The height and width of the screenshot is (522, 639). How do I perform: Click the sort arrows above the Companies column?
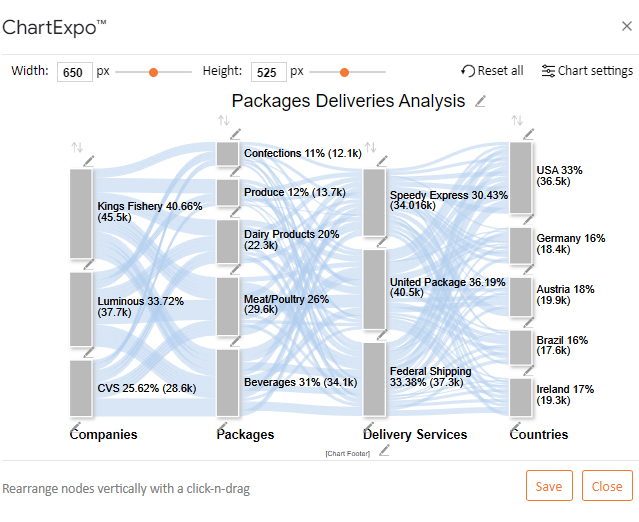coord(77,147)
